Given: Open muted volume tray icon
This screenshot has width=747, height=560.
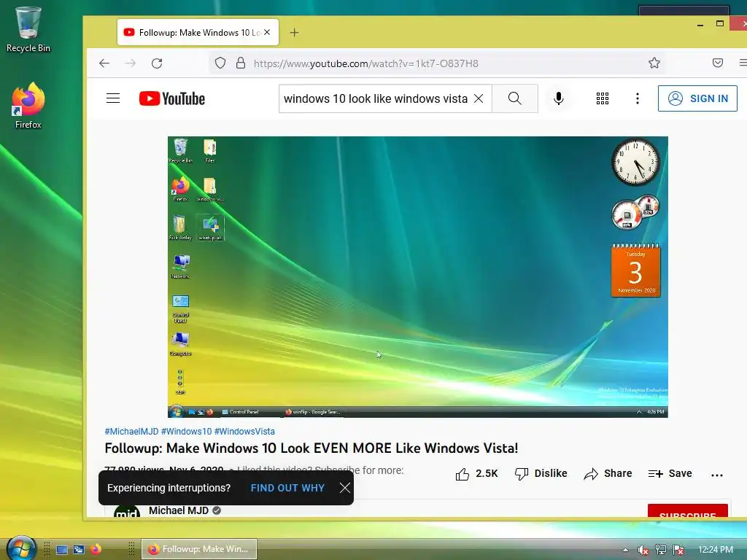Looking at the screenshot, I should tap(643, 550).
